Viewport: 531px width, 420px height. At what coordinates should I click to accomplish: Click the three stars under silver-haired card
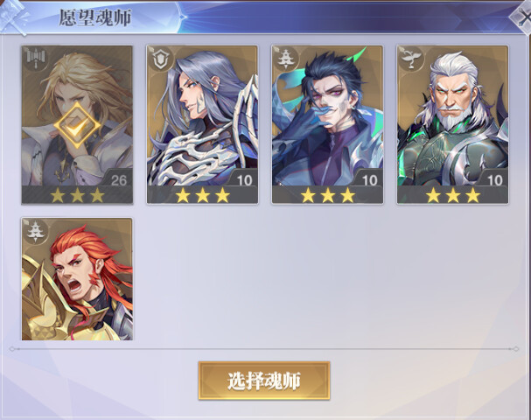pos(202,195)
